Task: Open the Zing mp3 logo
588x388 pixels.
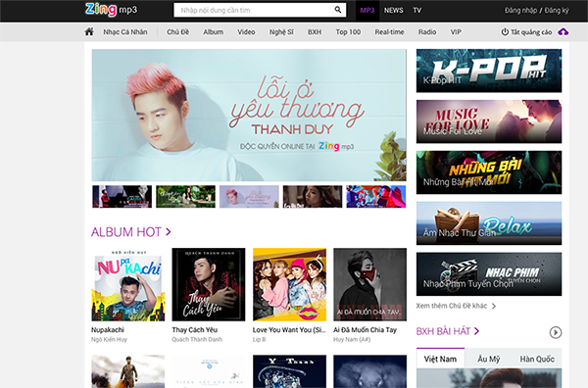Action: point(111,10)
